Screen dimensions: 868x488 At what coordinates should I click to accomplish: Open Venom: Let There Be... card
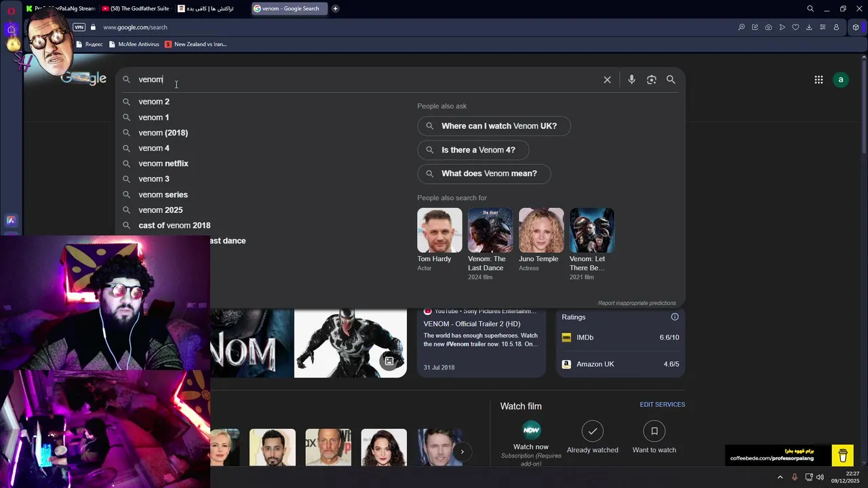[591, 244]
